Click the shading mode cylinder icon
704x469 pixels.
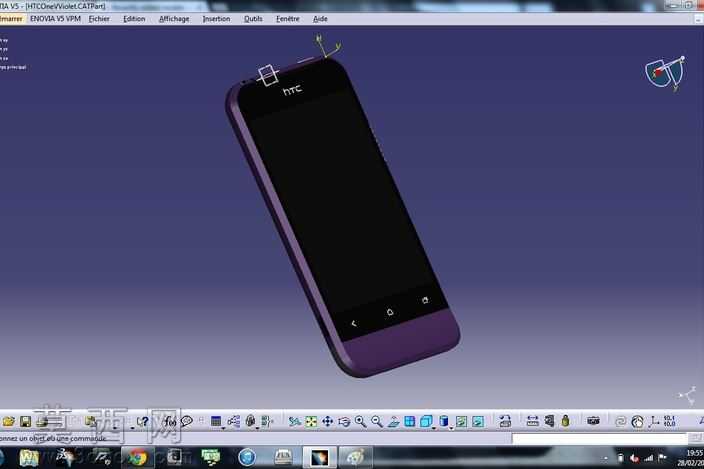(x=444, y=421)
